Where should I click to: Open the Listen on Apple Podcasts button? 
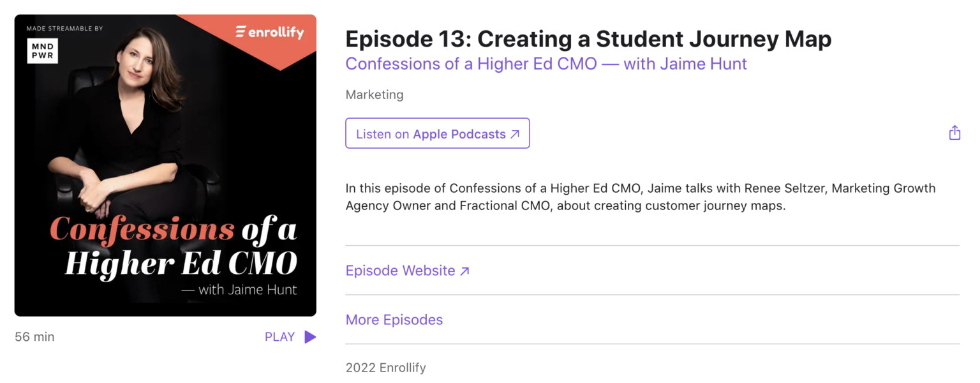437,133
